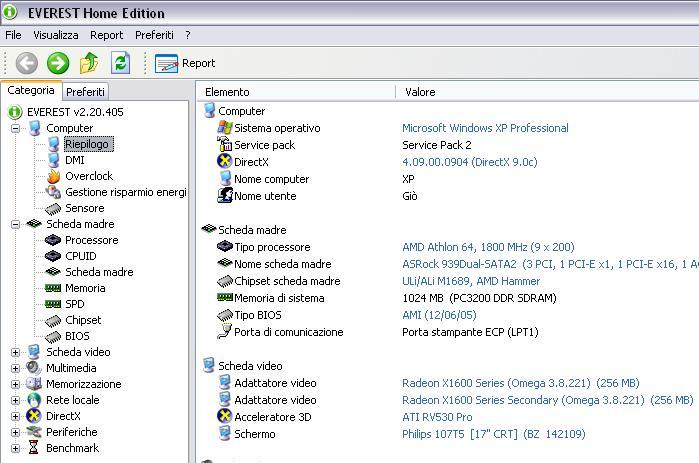Screen dimensions: 699x463
Task: Click the Memorizzazione storage icon
Action: pos(34,384)
